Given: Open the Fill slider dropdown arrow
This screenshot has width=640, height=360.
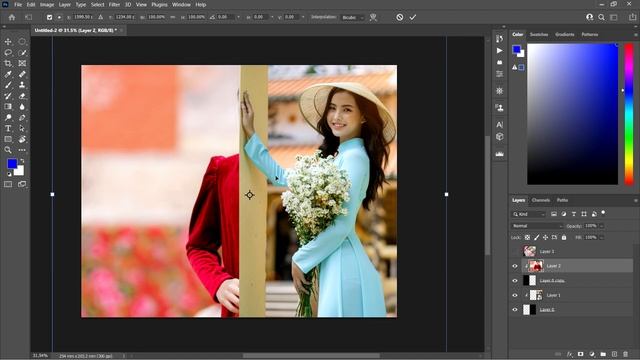Looking at the screenshot, I should (602, 237).
